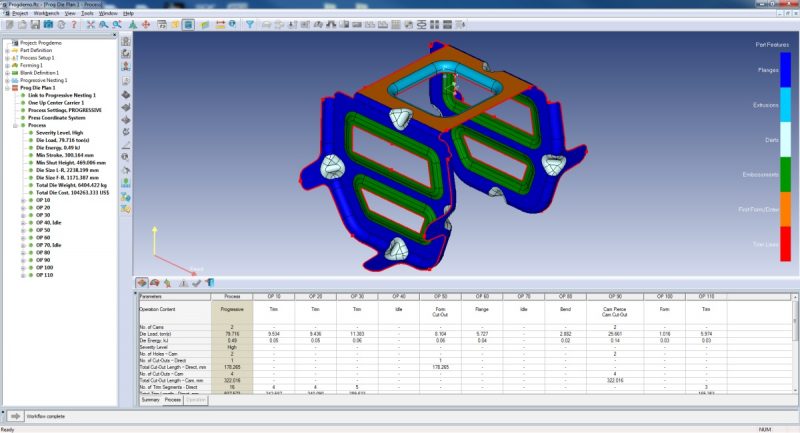Click the 'Severity Level' row label
The height and width of the screenshot is (433, 800).
[154, 347]
